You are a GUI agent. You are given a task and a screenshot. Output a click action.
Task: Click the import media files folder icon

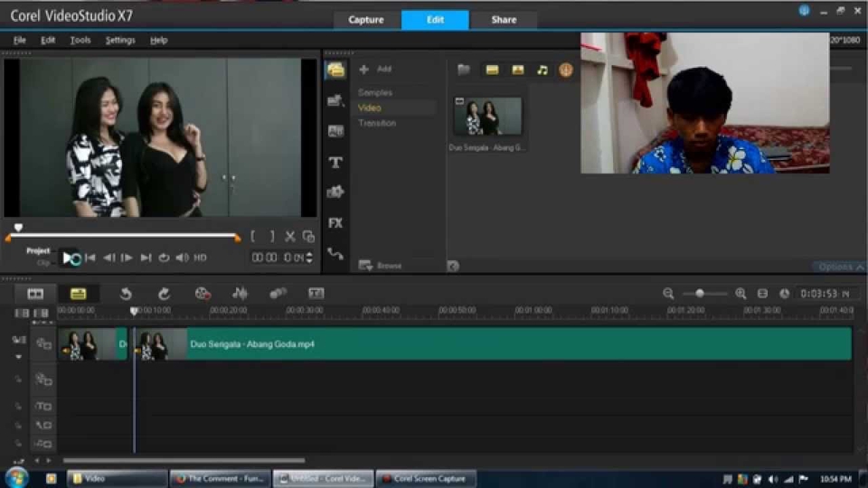(464, 70)
